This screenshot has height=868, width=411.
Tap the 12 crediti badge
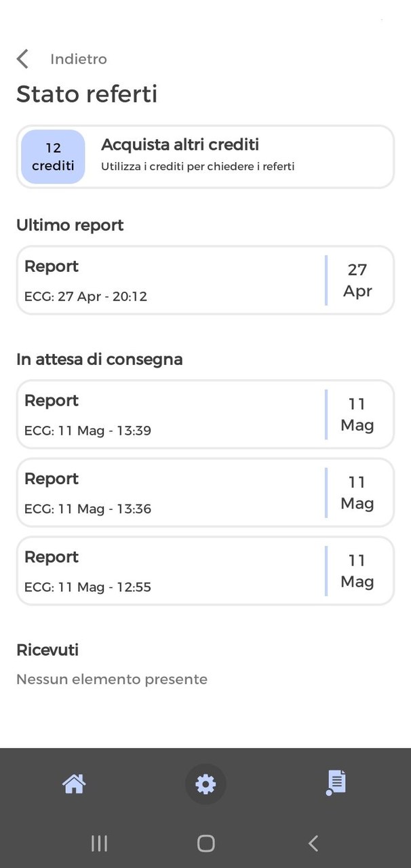[53, 156]
